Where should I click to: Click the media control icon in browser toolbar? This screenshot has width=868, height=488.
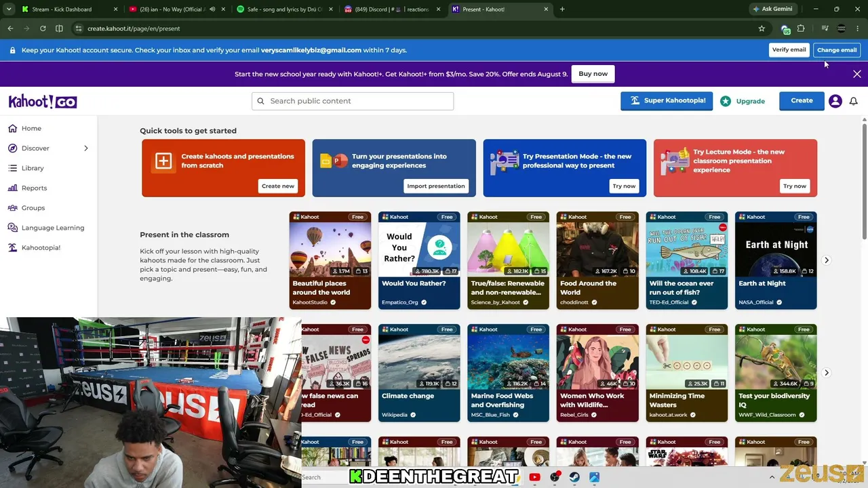[x=825, y=28]
